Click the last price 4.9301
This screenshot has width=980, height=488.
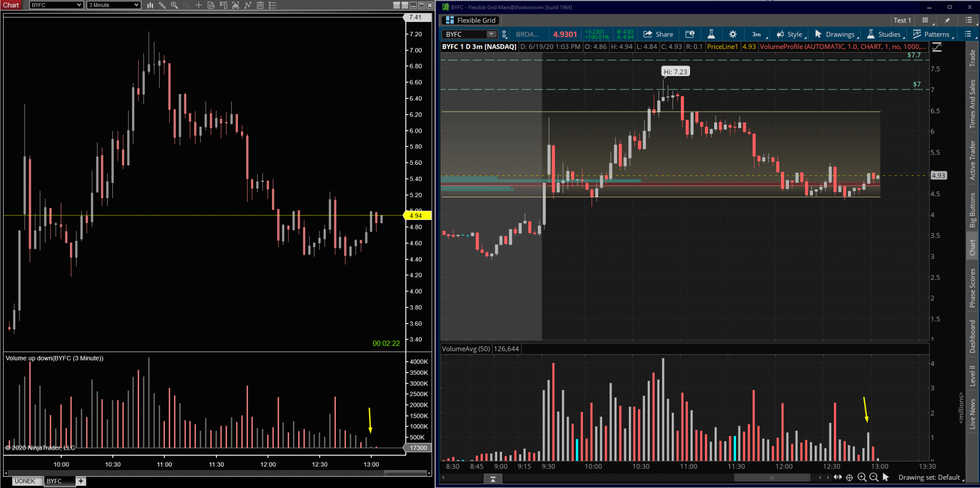pos(565,34)
